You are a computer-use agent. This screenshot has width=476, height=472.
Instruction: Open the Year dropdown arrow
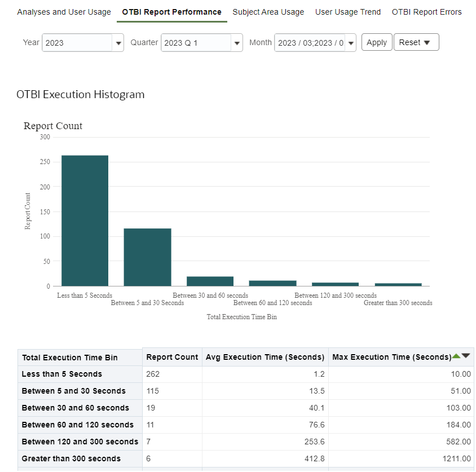[118, 43]
